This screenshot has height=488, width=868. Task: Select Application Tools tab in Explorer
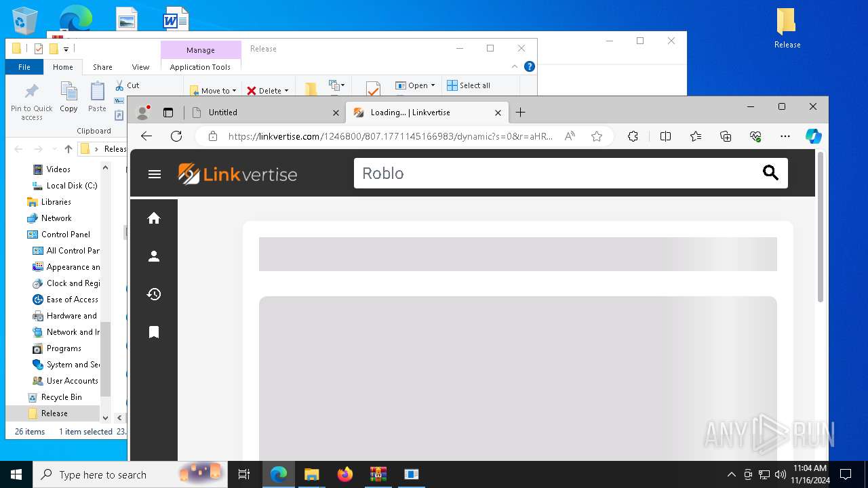(201, 67)
